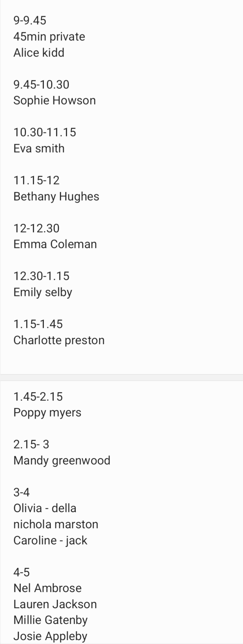
Task: Select the 1.45-2.15 time slot
Action: (38, 396)
